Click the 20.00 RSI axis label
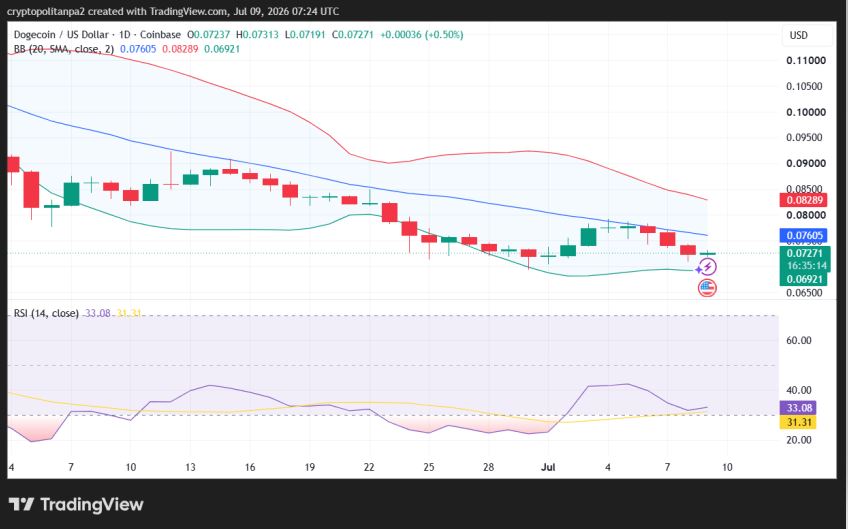This screenshot has height=529, width=848. 799,440
